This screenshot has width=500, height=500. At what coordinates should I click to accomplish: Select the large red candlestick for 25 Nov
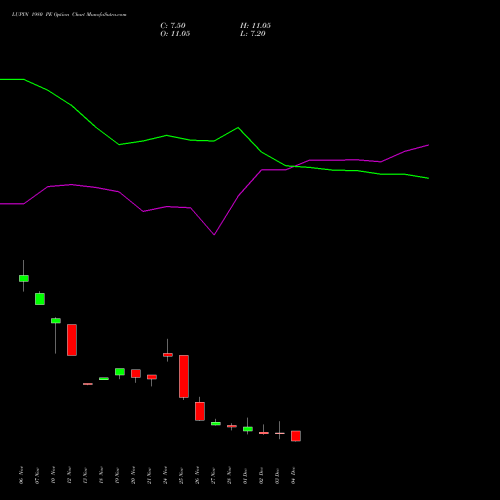[184, 376]
